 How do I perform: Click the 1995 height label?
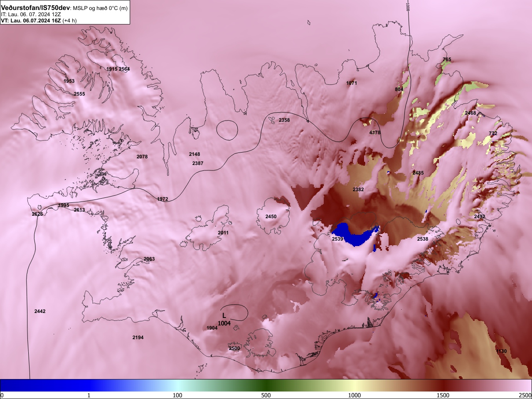(64, 205)
